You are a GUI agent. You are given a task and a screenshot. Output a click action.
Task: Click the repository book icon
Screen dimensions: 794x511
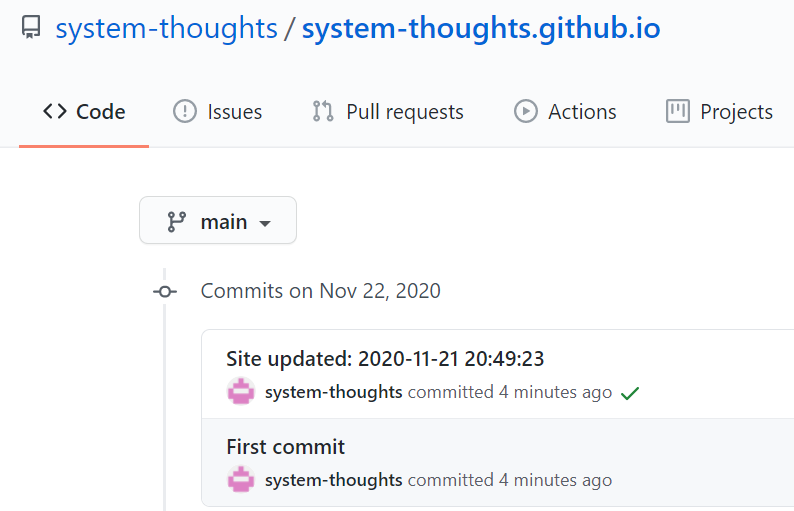31,27
